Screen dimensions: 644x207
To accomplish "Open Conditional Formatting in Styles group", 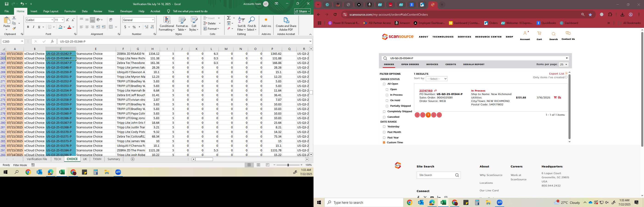I will pos(167,24).
